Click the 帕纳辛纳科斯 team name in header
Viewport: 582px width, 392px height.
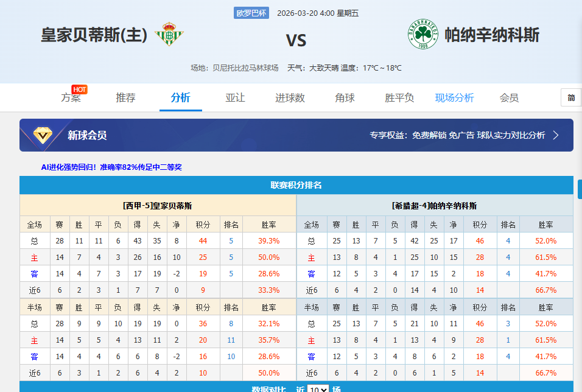(x=492, y=35)
